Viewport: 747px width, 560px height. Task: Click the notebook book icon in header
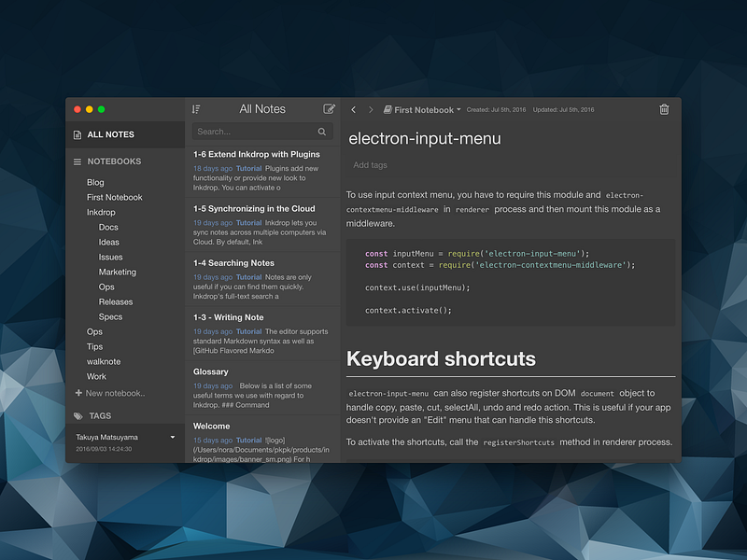click(388, 110)
